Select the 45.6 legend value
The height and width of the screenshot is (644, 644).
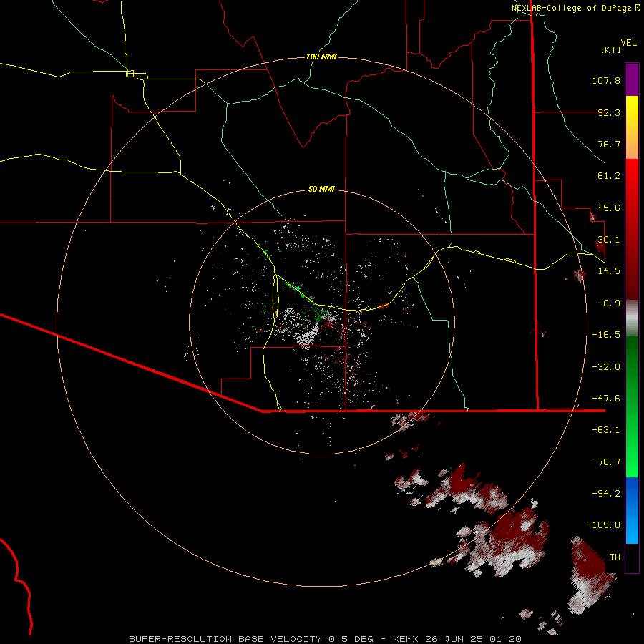609,208
